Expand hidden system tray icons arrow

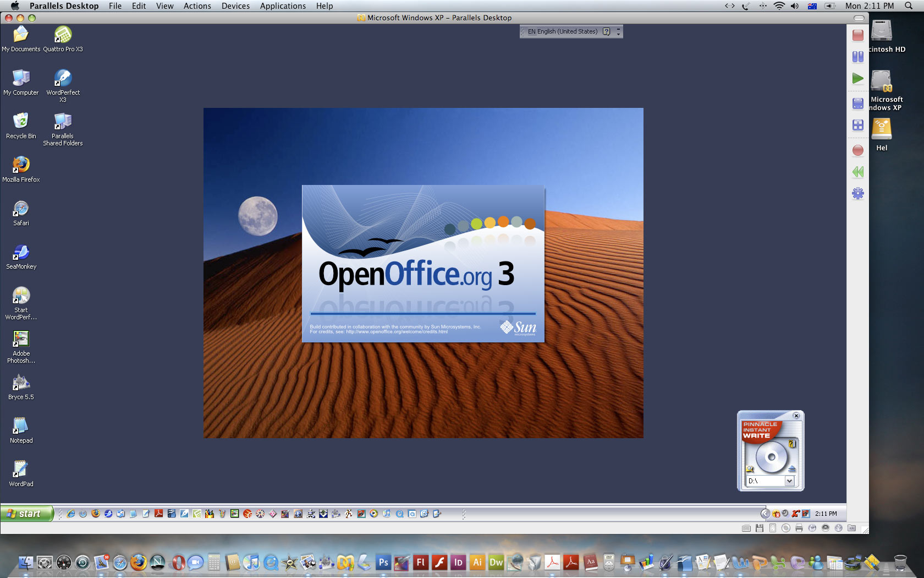(x=765, y=514)
